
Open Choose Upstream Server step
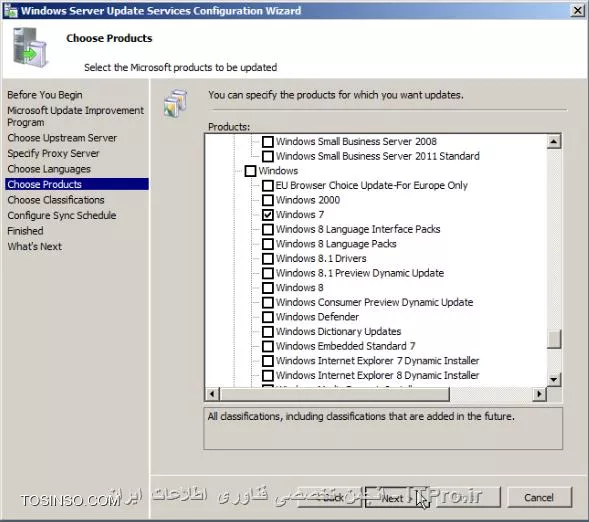point(62,138)
